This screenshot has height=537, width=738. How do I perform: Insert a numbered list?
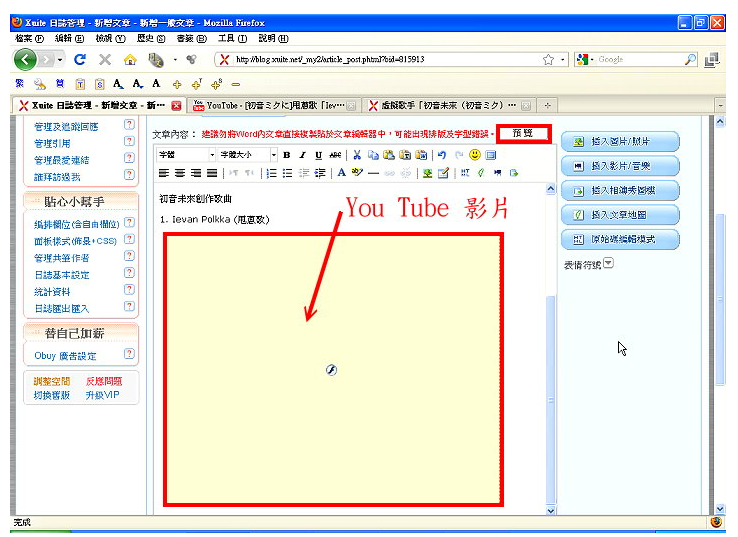click(x=272, y=173)
